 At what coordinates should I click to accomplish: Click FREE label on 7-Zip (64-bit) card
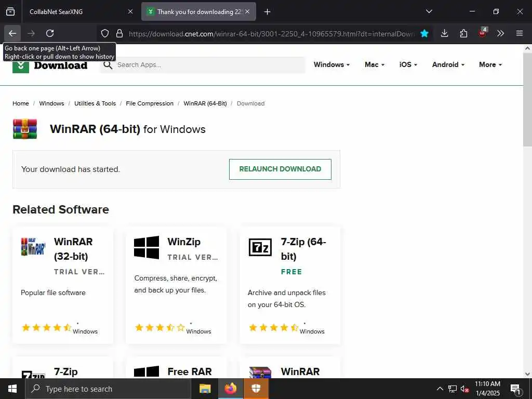pos(291,272)
